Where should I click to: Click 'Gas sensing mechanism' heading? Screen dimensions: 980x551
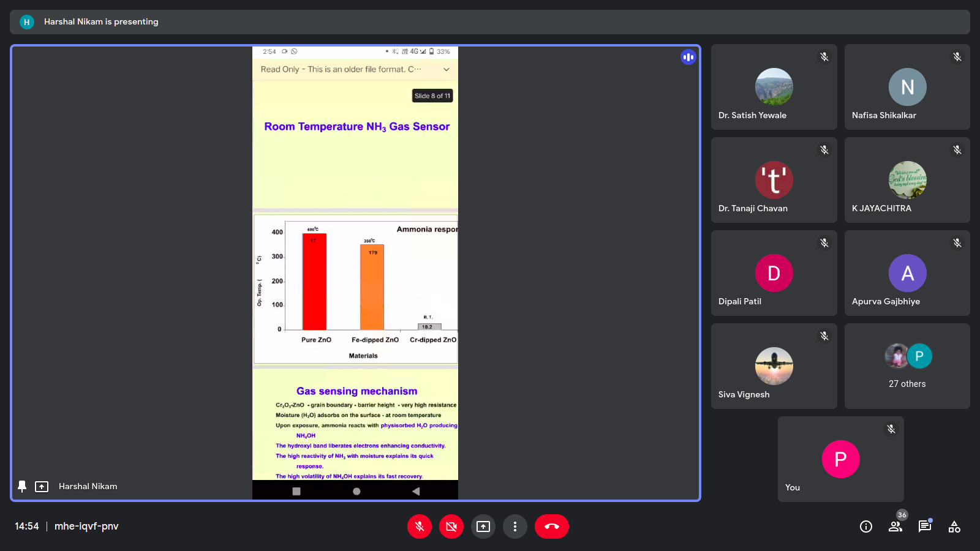click(357, 391)
